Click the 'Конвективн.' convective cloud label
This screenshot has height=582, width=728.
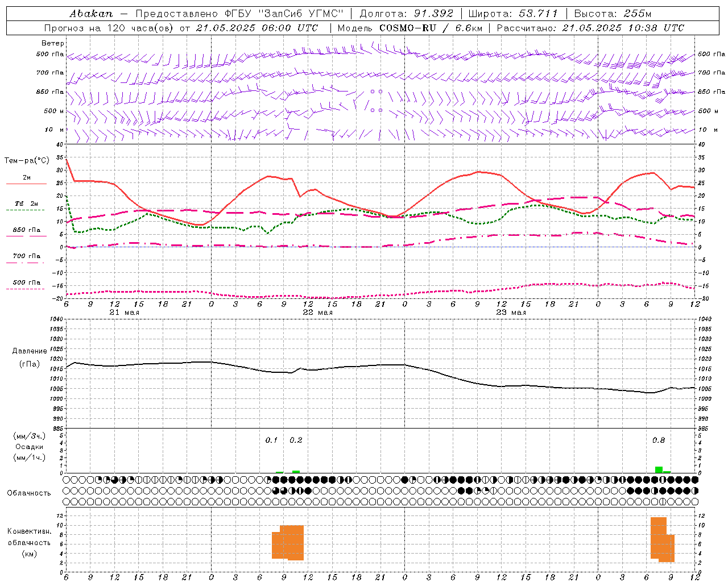pyautogui.click(x=29, y=531)
